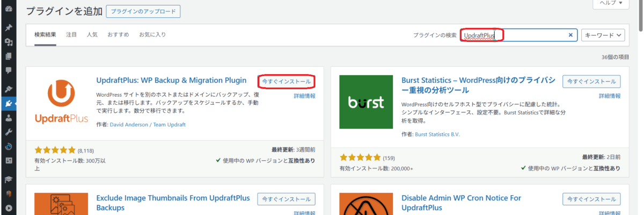Open the graduation cap icon in sidebar
Image resolution: width=644 pixels, height=215 pixels.
point(8,180)
